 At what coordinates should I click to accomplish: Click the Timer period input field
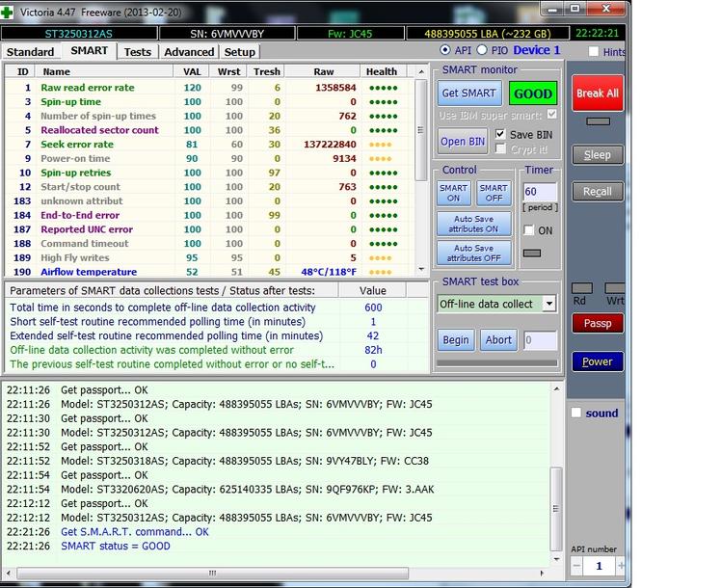tap(540, 192)
